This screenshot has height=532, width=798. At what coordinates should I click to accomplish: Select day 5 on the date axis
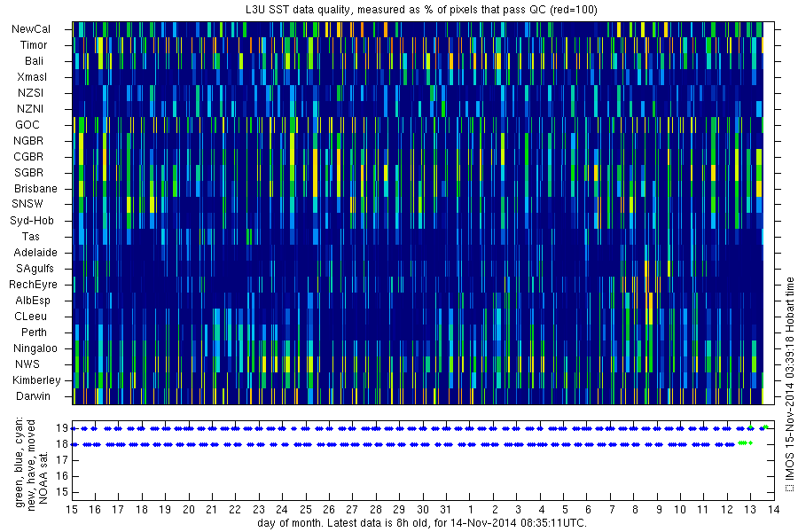[x=565, y=510]
